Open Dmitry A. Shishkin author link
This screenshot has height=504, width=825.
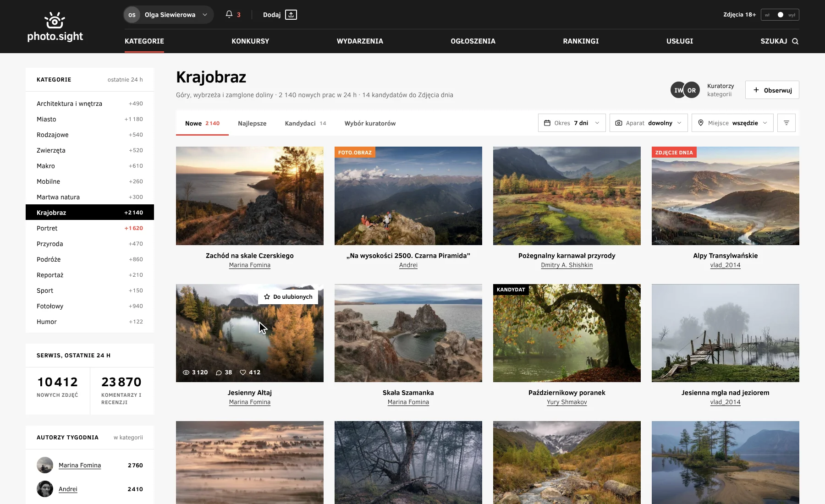click(567, 265)
